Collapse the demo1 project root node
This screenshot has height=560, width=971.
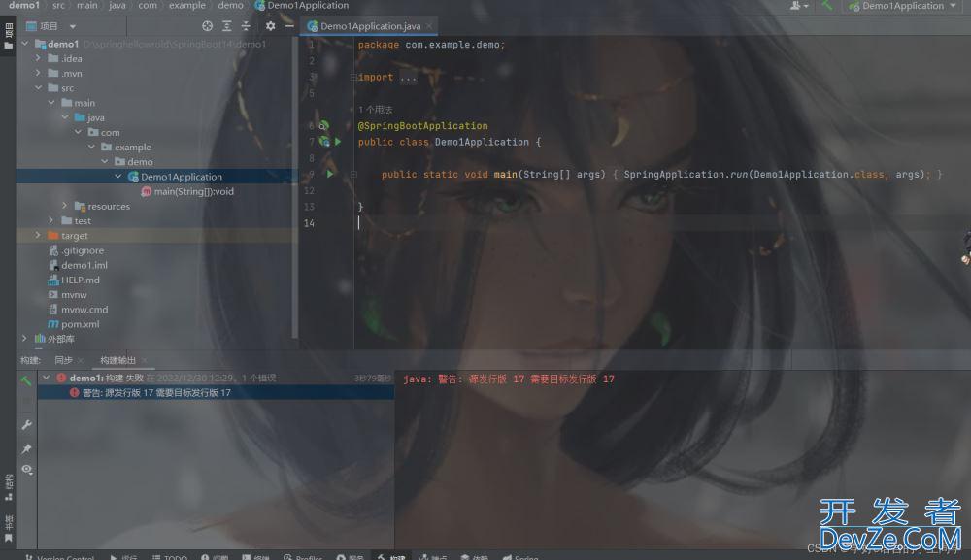pos(25,44)
